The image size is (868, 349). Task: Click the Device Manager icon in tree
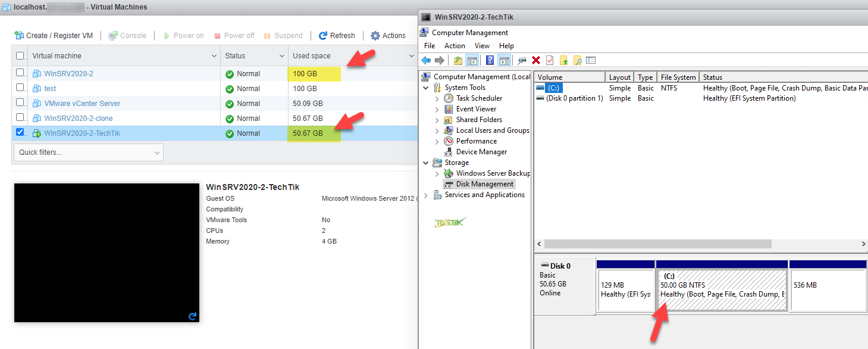point(449,152)
